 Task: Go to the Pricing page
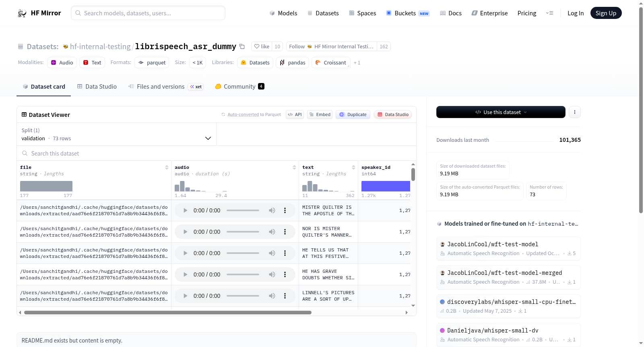point(527,13)
